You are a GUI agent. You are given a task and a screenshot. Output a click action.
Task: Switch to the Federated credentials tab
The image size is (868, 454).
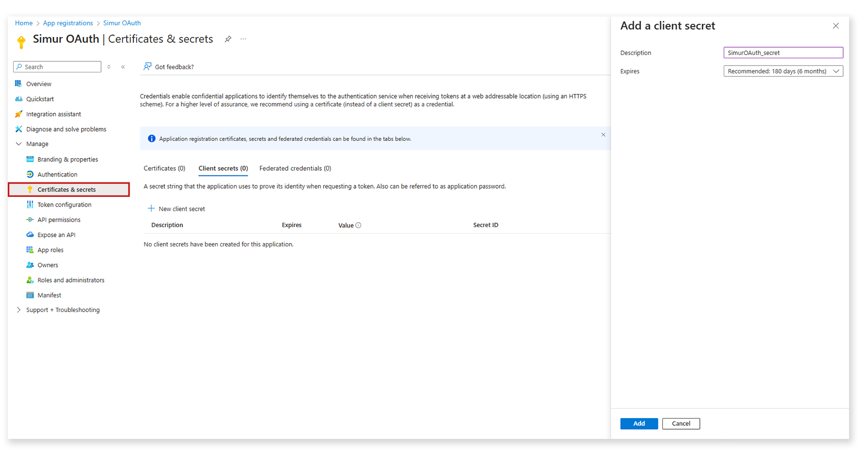click(x=295, y=168)
